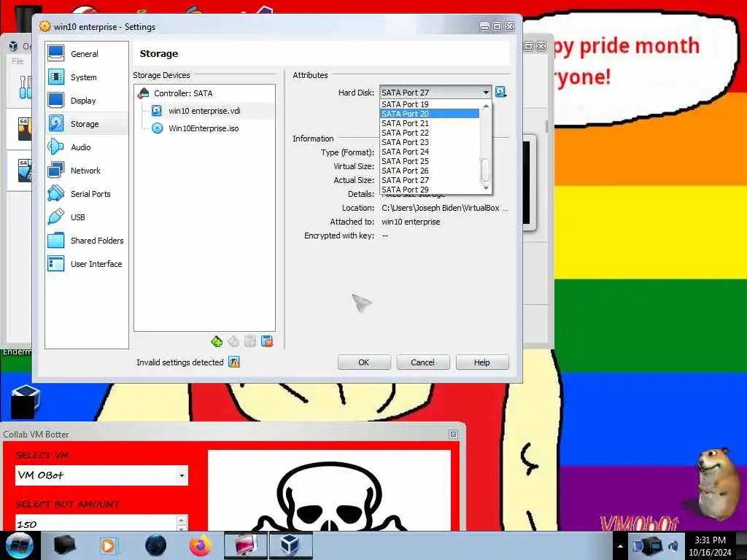This screenshot has height=560, width=747.
Task: Click the pink image app taskbar button
Action: 245,545
